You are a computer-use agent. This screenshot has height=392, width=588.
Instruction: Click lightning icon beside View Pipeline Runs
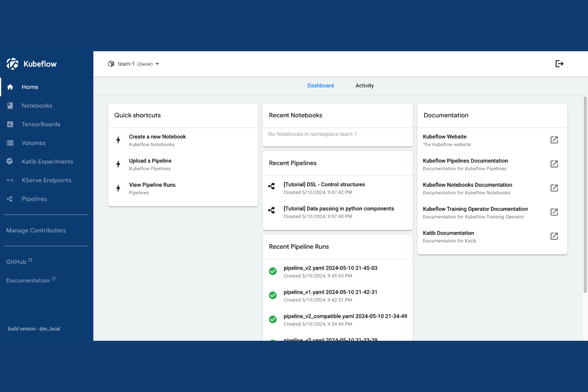click(x=118, y=188)
